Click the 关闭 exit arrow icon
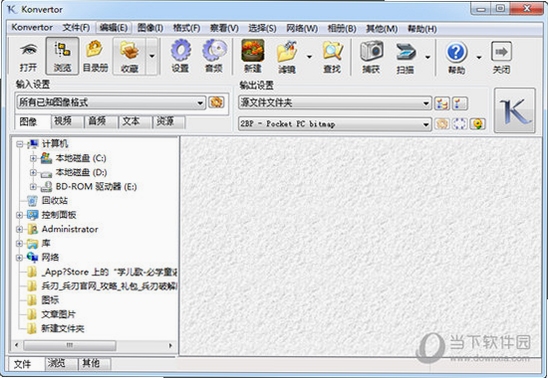The width and height of the screenshot is (548, 378). click(x=502, y=52)
